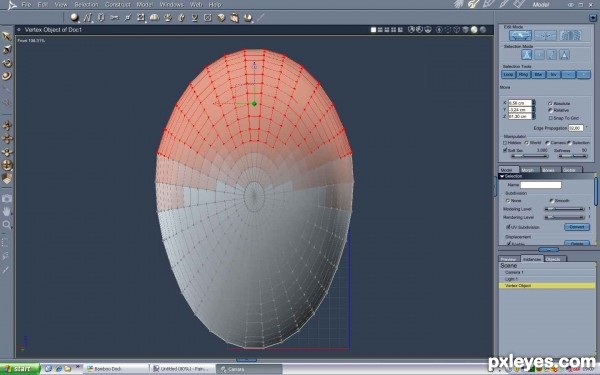Select the magnifier zoom tool
The height and width of the screenshot is (375, 600).
7,225
